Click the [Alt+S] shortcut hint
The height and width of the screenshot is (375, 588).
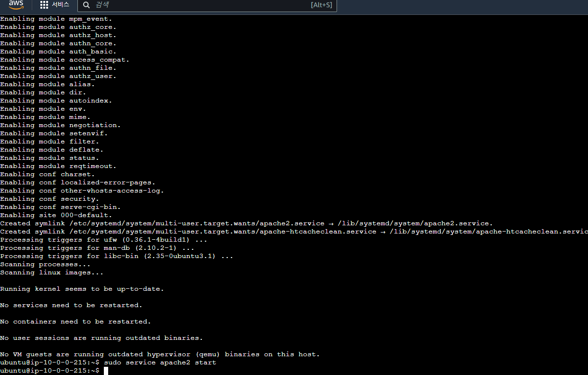click(321, 5)
